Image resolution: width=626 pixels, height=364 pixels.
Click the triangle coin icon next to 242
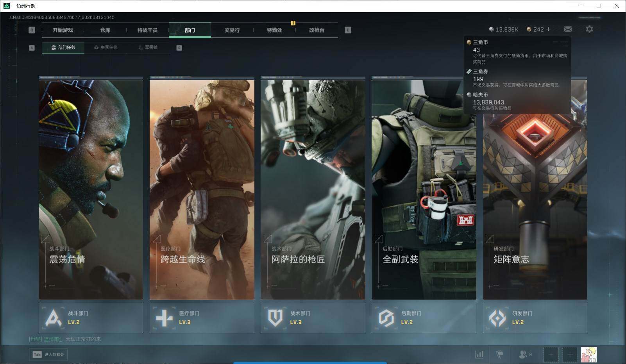(529, 29)
